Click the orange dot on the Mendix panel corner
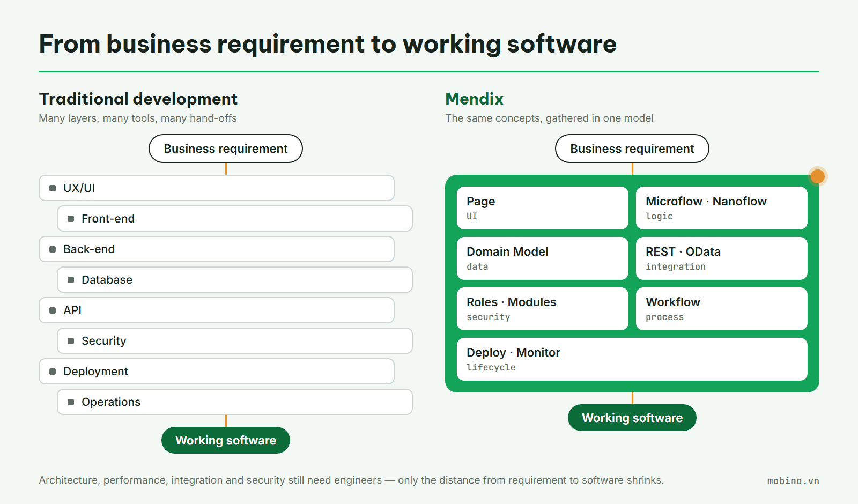 818,176
